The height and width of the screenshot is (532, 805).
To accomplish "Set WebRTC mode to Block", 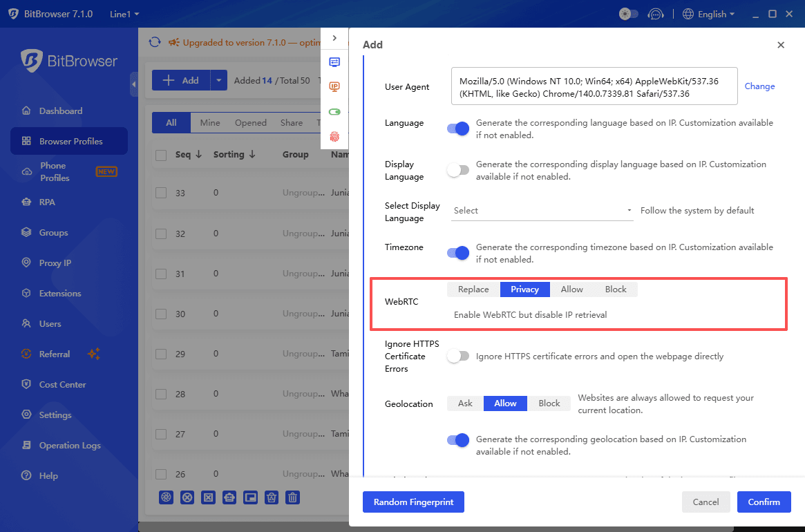I will pos(615,289).
